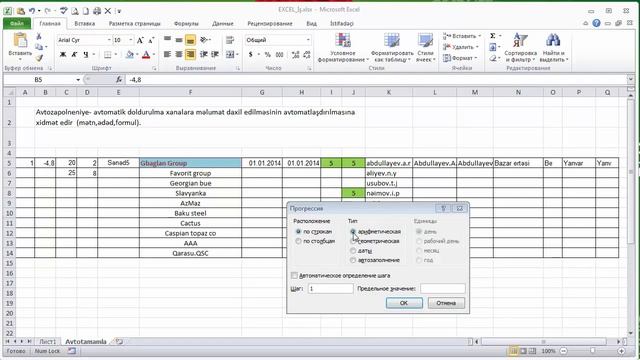Select 'по строкам' radio button
The image size is (640, 360).
point(298,231)
